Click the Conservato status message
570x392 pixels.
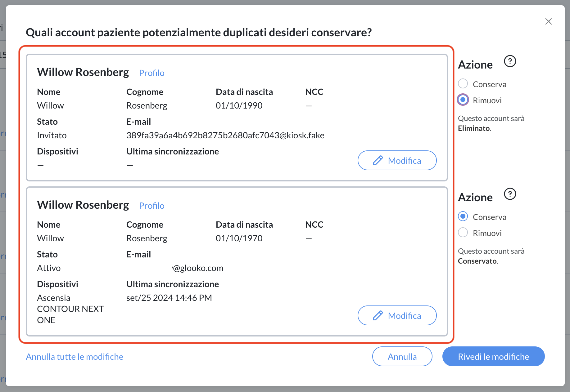pos(491,256)
